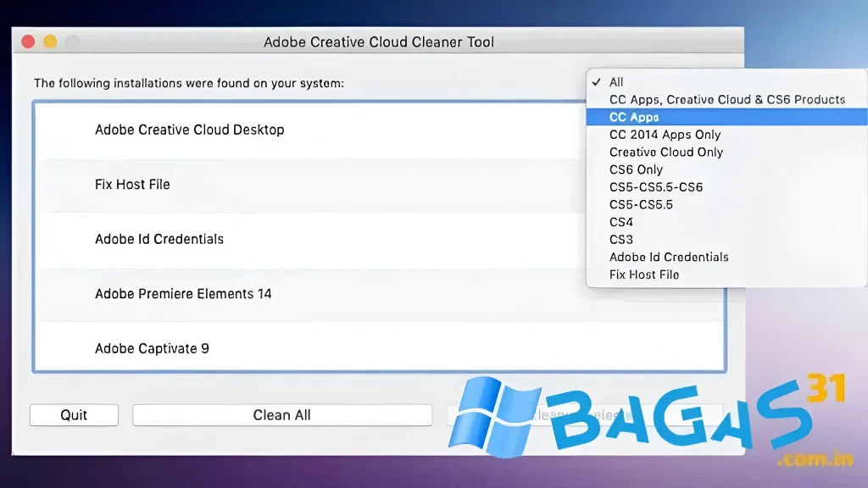Click the Clean All button
The image size is (868, 488).
(x=282, y=415)
